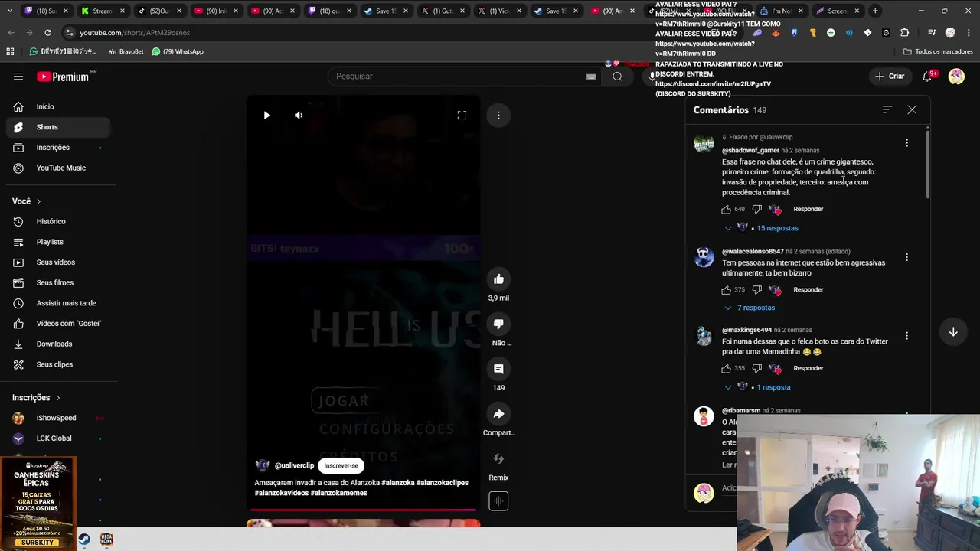Search YouTube with the magnifier button
This screenshot has height=551, width=980.
coord(617,77)
